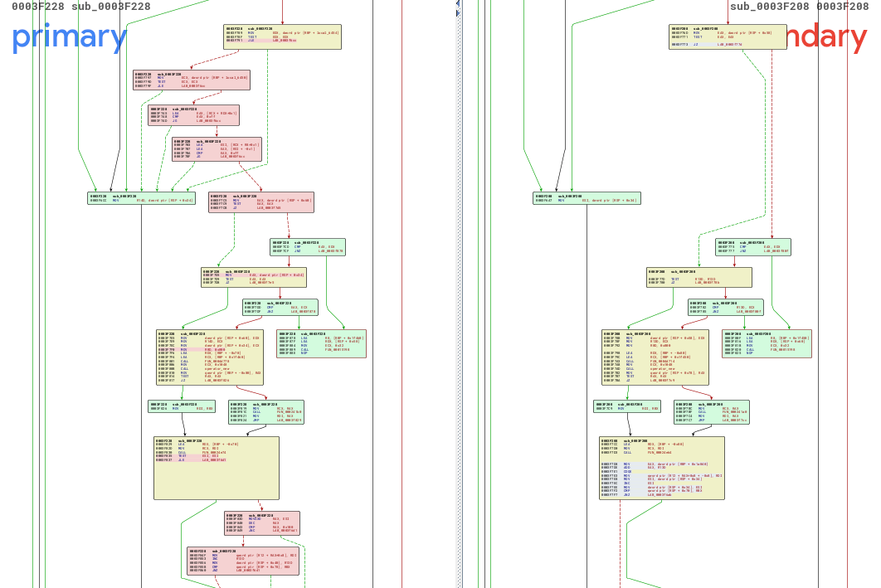
Task: Click the secondary function title sub_0003F208 0003F208
Action: coord(799,7)
